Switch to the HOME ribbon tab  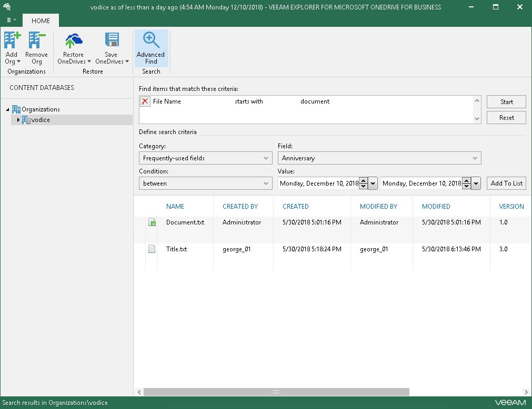(41, 21)
